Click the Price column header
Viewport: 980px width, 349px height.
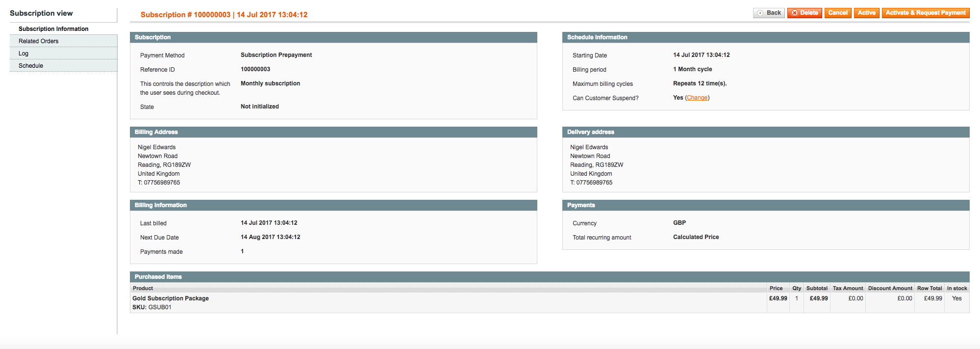click(776, 288)
